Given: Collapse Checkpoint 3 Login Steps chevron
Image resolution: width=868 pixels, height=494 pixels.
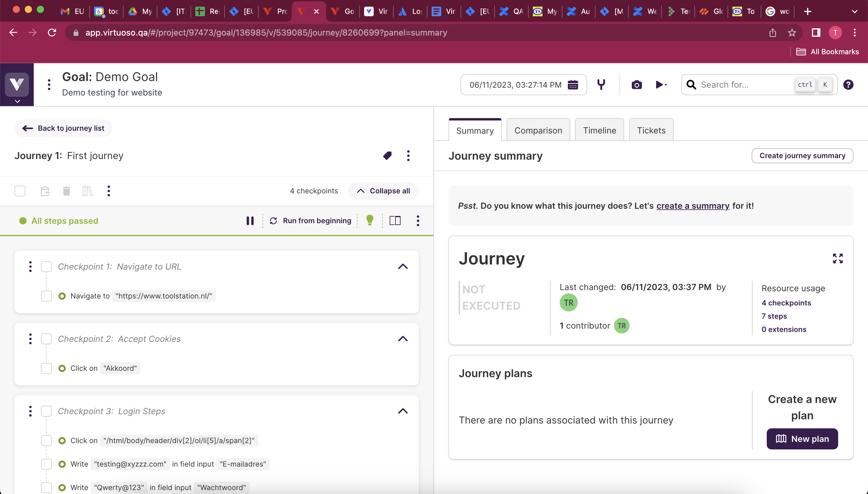Looking at the screenshot, I should 403,411.
